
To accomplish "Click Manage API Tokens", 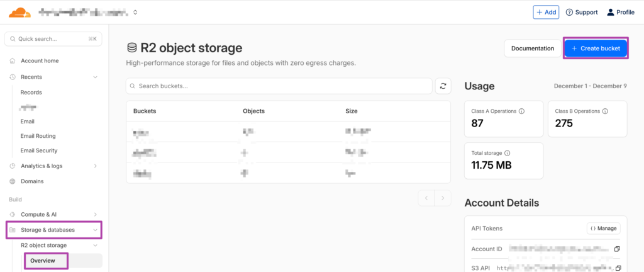I will point(604,229).
